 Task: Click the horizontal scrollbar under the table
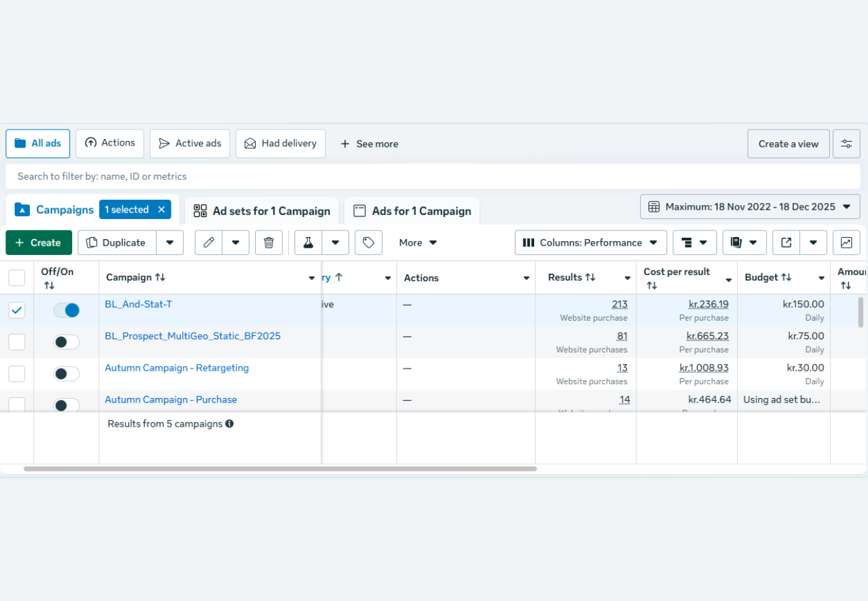(x=280, y=469)
